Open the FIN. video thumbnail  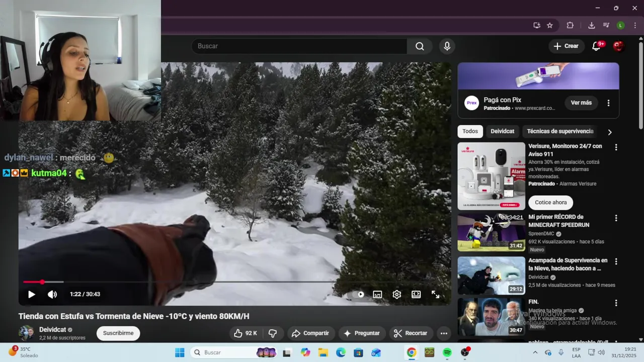point(491,317)
